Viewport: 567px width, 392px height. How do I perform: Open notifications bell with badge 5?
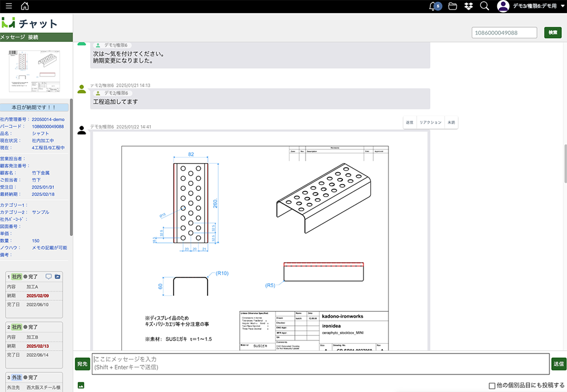pyautogui.click(x=435, y=6)
